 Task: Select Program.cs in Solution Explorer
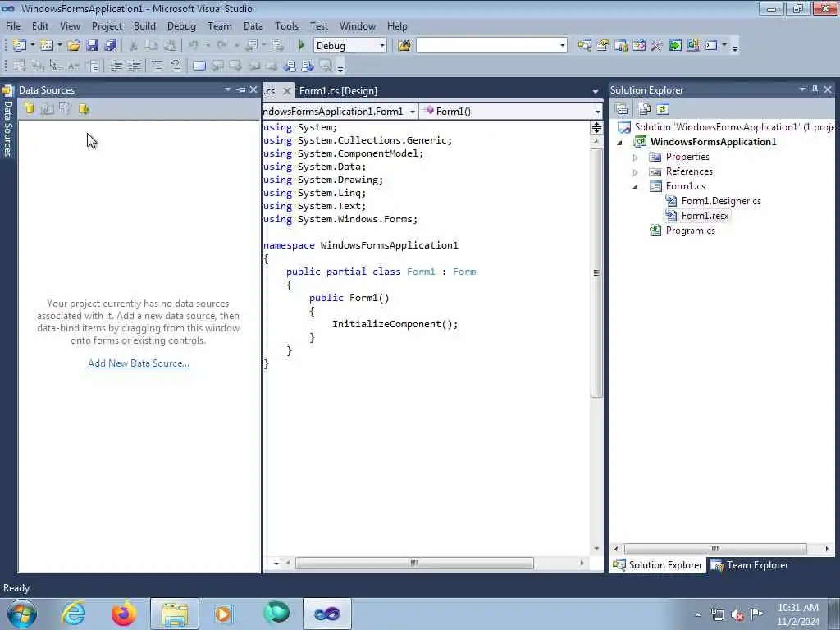pos(690,231)
